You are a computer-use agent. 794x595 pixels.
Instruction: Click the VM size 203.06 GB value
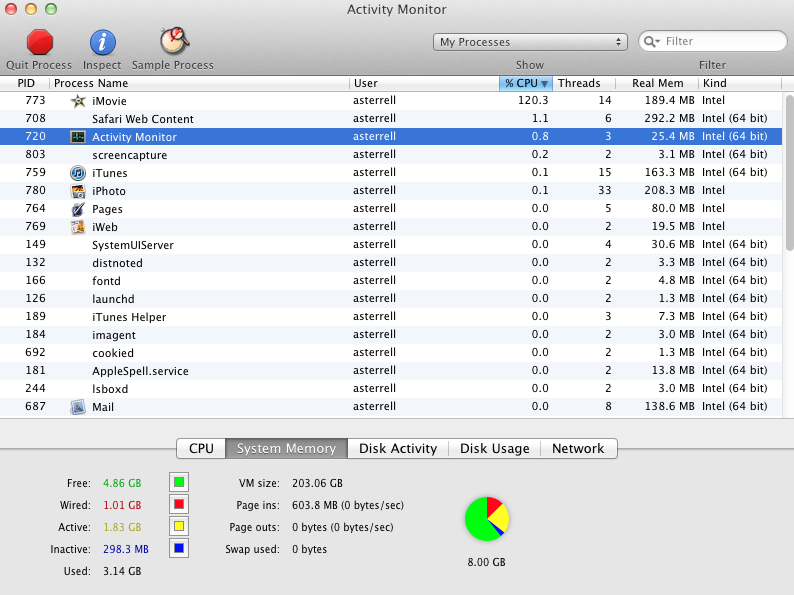317,483
